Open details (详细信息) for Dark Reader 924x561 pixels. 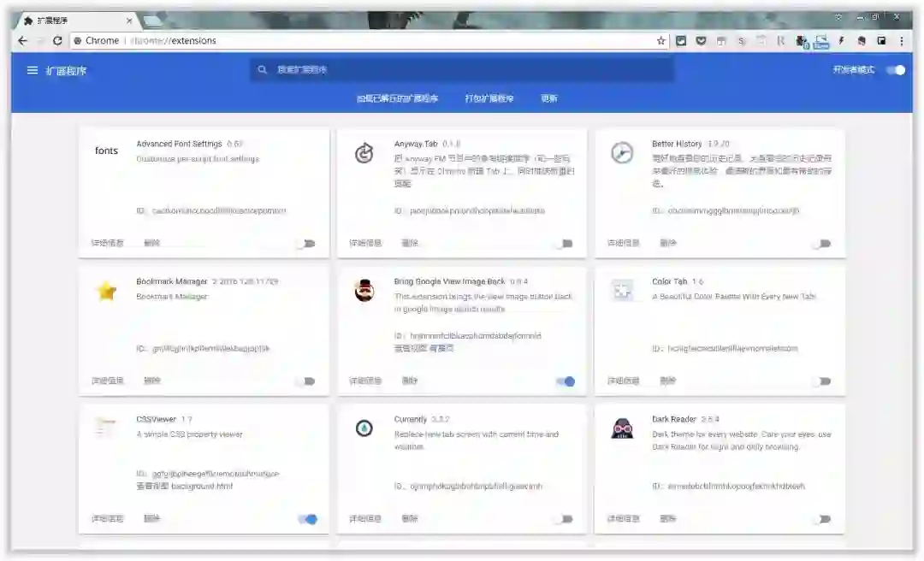[x=624, y=518]
